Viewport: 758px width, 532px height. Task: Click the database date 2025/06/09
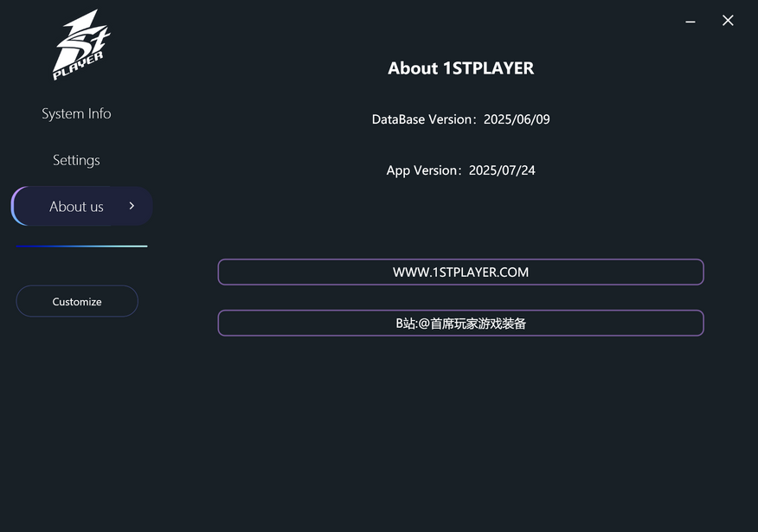(x=517, y=119)
